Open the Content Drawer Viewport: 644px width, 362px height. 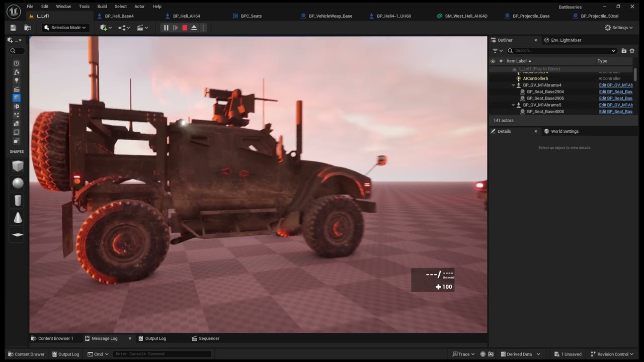(26, 354)
